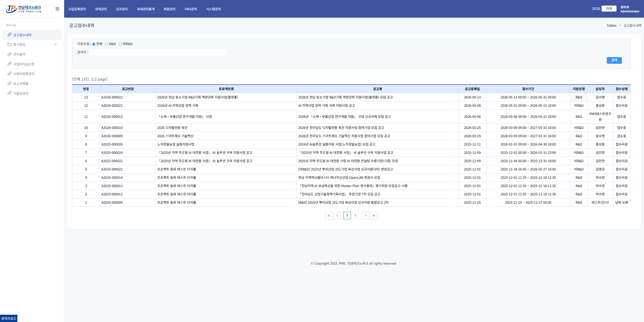The width and height of the screenshot is (644, 322).
Task: Go to next page arrow icon
Action: pos(366,216)
